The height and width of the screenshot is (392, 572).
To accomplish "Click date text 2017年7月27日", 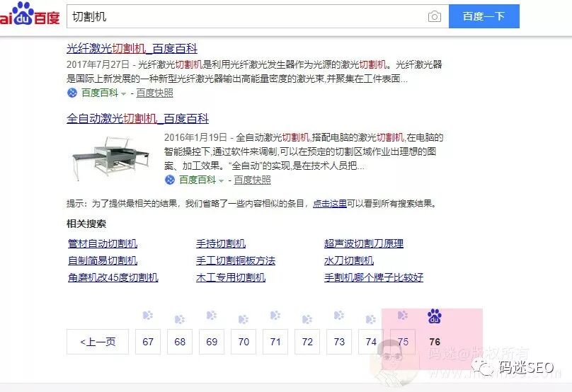I will pos(98,64).
